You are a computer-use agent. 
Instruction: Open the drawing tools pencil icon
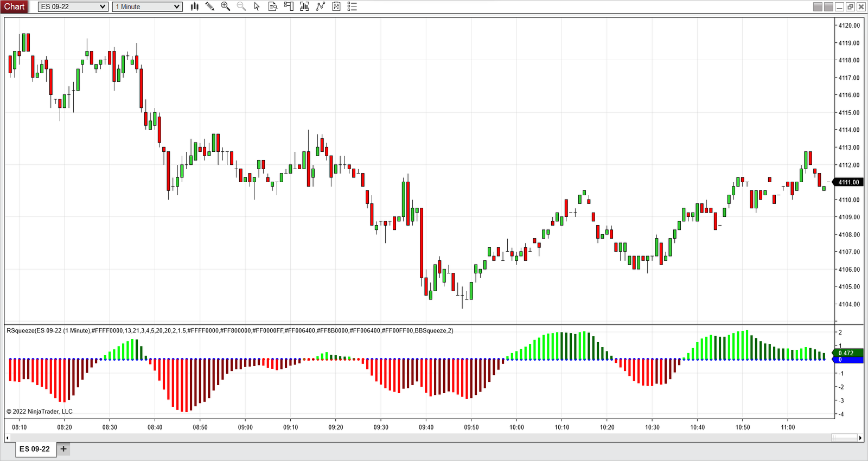pos(210,7)
